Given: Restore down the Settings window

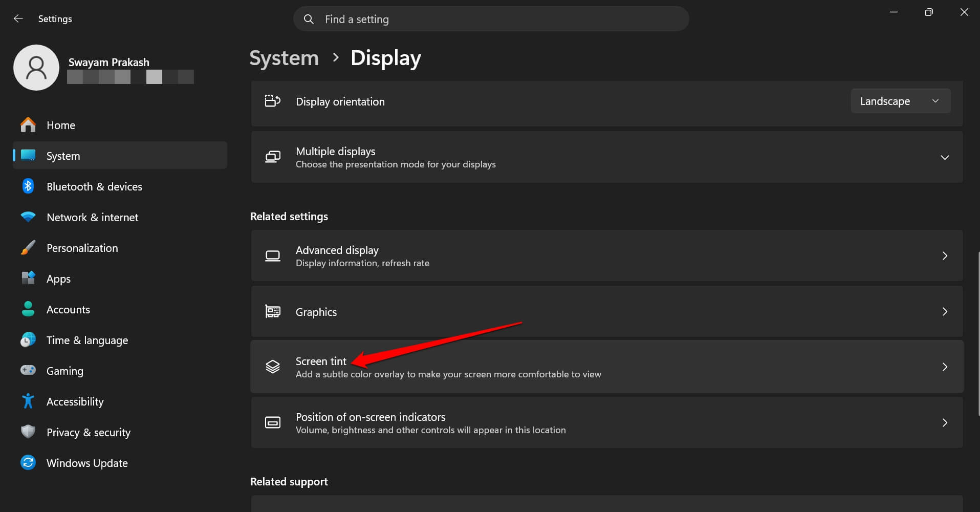Looking at the screenshot, I should coord(929,12).
